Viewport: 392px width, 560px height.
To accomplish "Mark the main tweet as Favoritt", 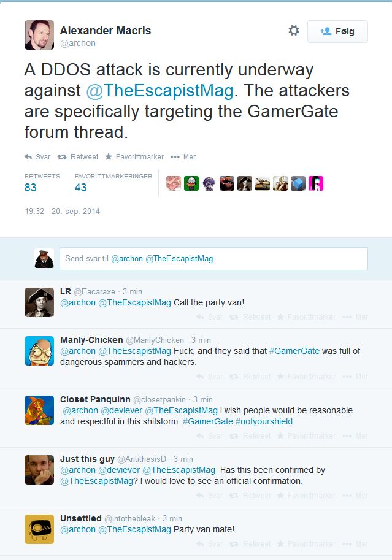I will (134, 157).
